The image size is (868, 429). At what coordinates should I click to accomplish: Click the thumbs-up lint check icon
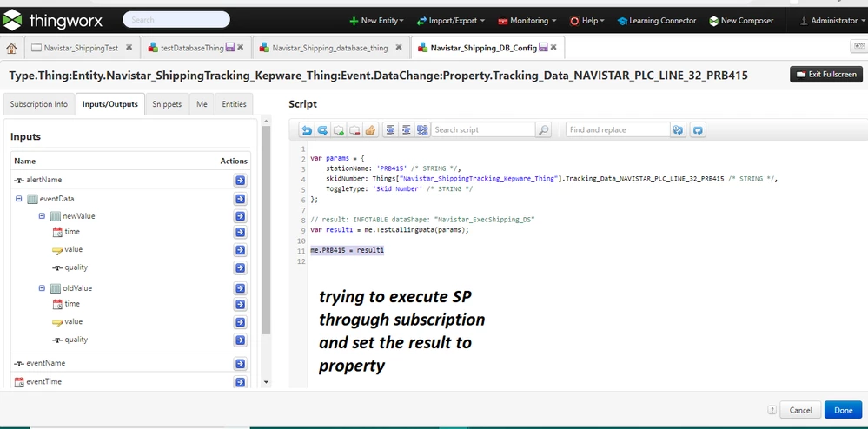[x=370, y=130]
